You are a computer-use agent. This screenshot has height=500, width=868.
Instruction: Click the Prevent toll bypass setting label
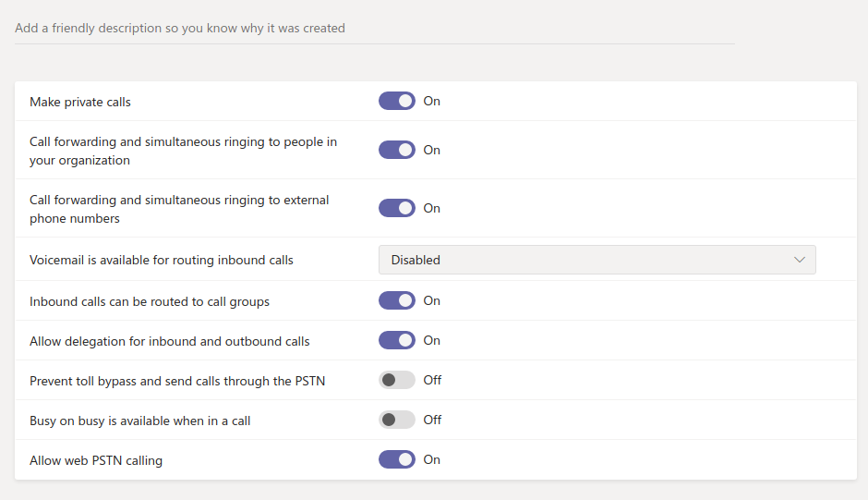177,381
